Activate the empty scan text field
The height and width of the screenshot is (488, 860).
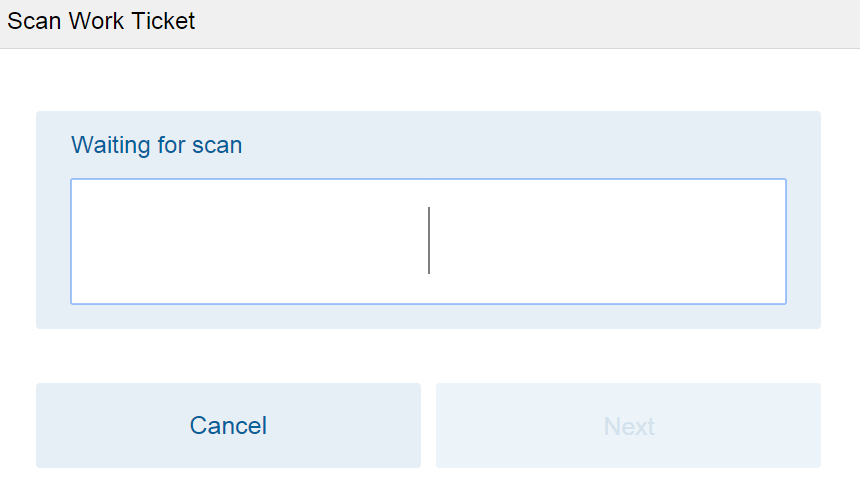pos(428,241)
